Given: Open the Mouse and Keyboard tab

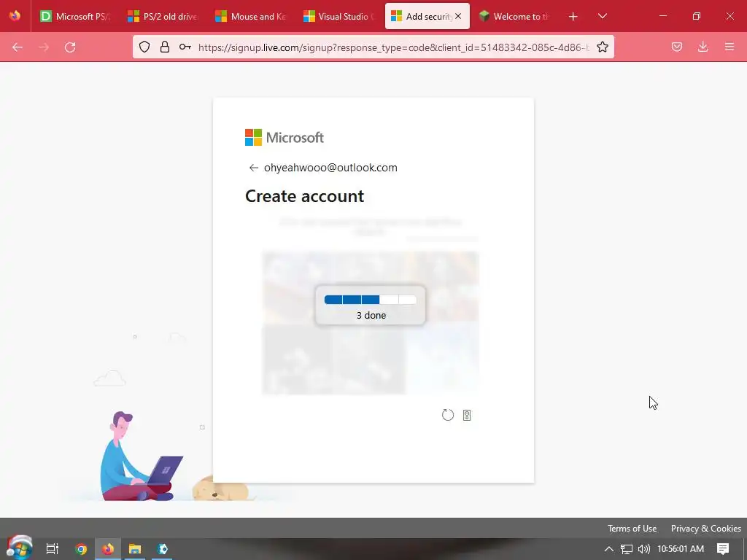Looking at the screenshot, I should [251, 16].
